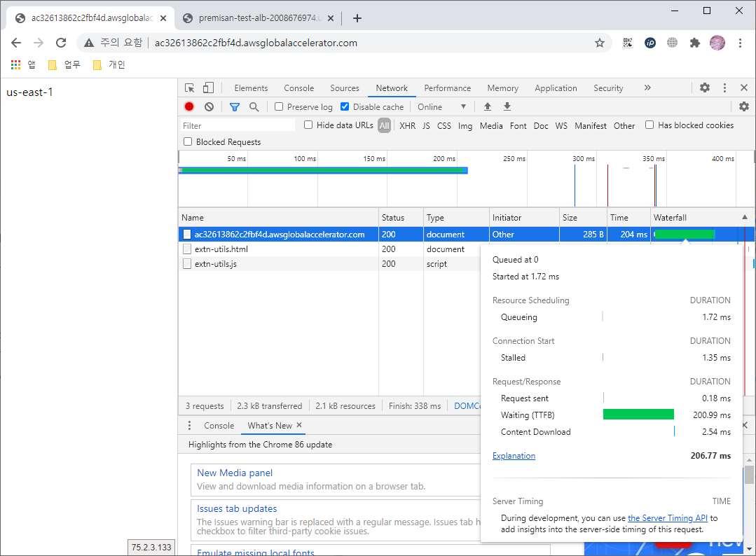Image resolution: width=756 pixels, height=556 pixels.
Task: Select extn-utils.html request row
Action: click(x=329, y=249)
